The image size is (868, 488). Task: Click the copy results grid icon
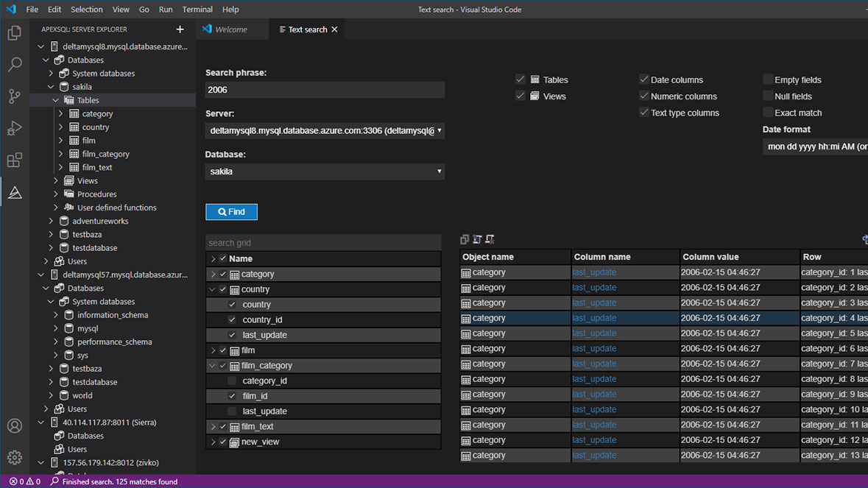464,238
